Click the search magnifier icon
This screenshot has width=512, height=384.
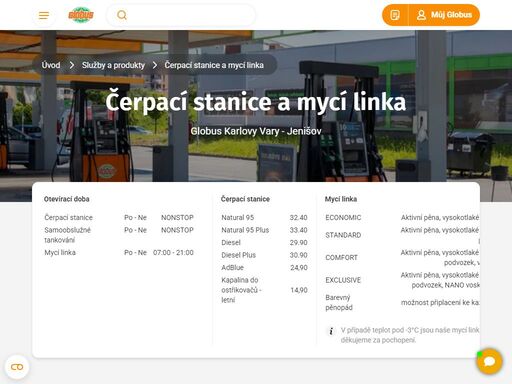(x=122, y=15)
